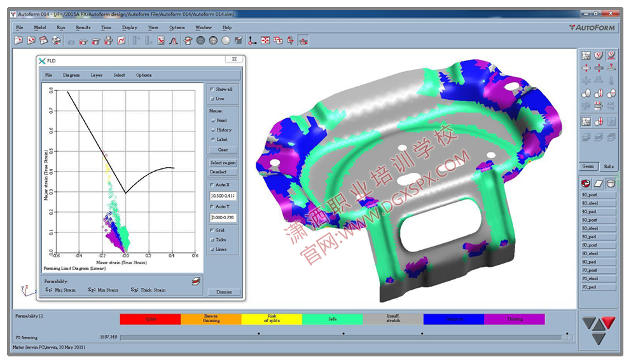
Task: Click the Select region button
Action: [223, 163]
